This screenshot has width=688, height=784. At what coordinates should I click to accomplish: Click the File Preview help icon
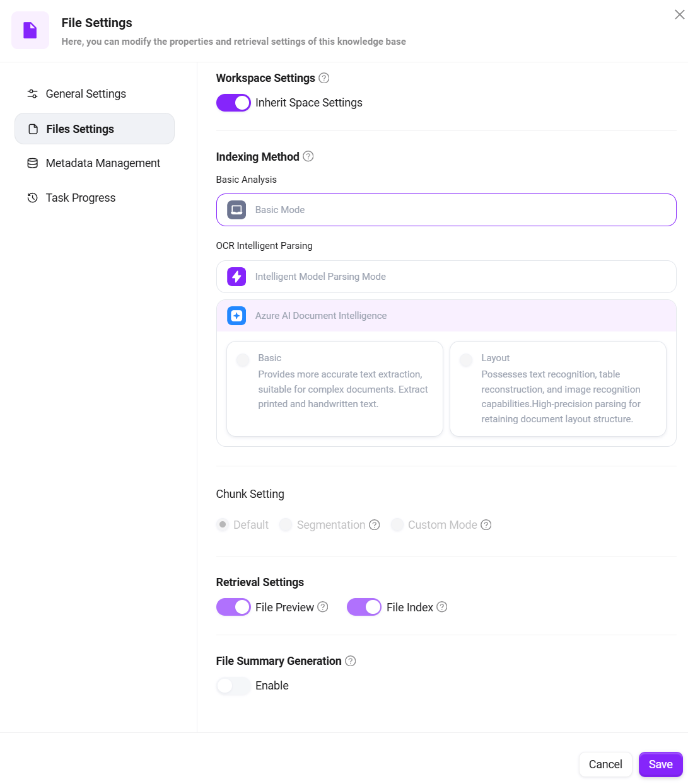pyautogui.click(x=323, y=607)
